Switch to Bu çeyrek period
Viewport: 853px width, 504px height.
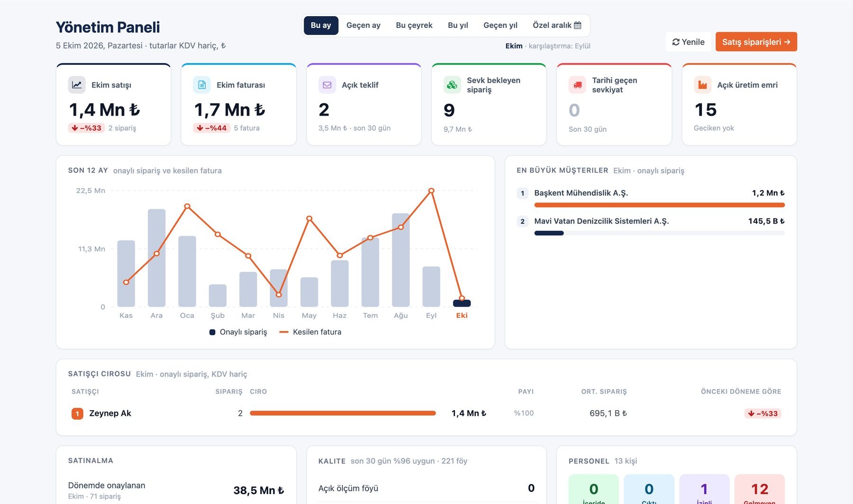coord(414,25)
